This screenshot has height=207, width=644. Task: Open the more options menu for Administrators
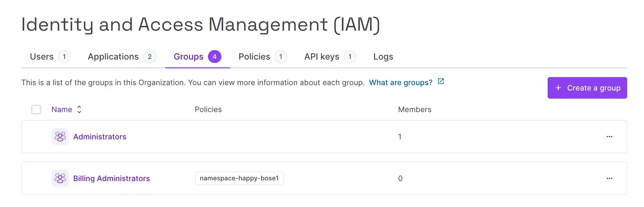coord(609,137)
